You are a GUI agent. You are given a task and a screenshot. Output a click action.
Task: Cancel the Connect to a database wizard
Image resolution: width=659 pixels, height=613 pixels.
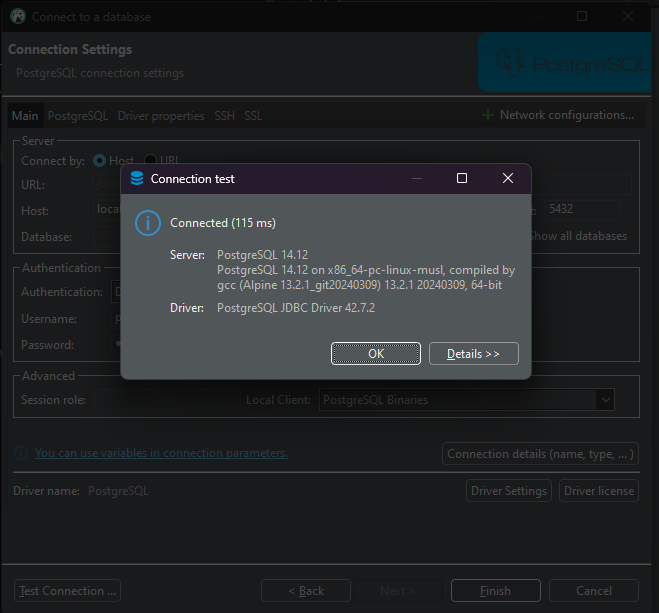click(x=594, y=591)
